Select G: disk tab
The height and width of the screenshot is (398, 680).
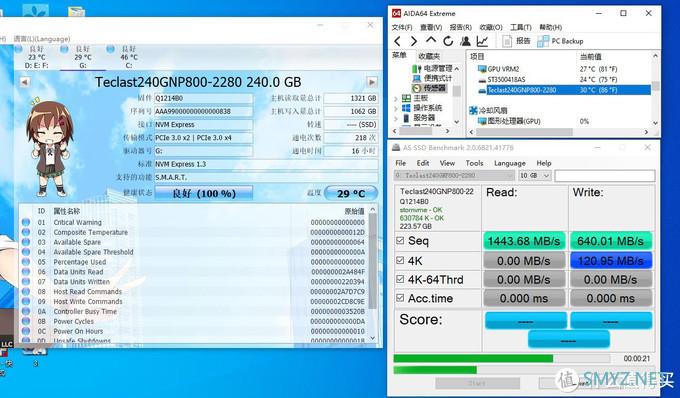82,57
